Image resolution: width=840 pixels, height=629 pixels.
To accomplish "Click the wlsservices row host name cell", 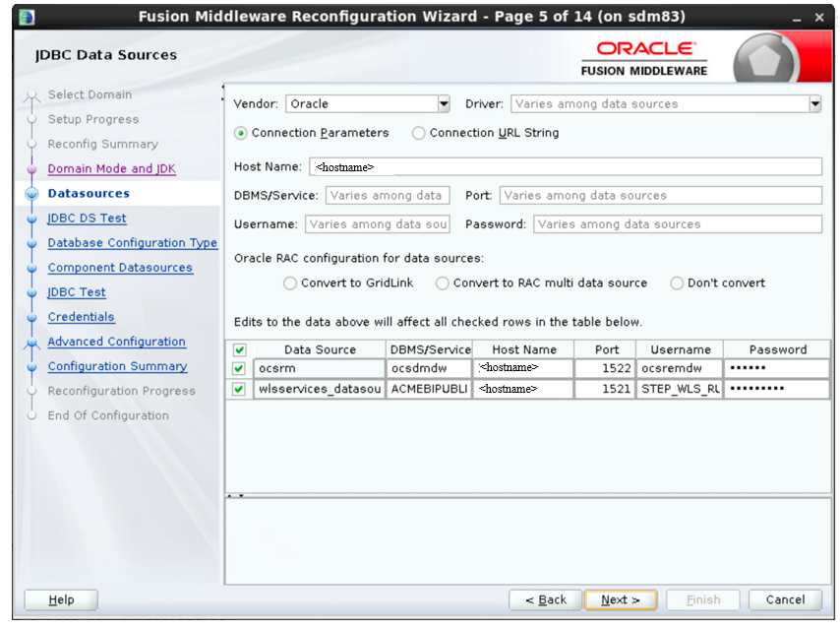I will [x=523, y=389].
